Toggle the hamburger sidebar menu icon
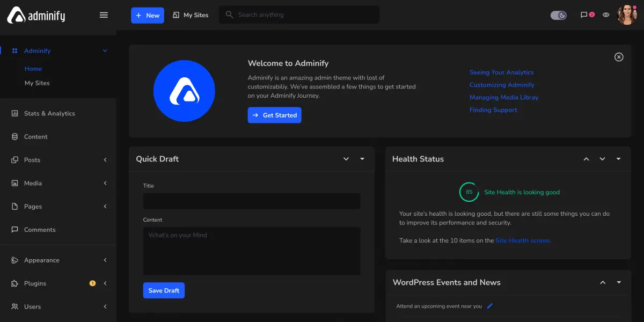The image size is (644, 322). (x=104, y=15)
